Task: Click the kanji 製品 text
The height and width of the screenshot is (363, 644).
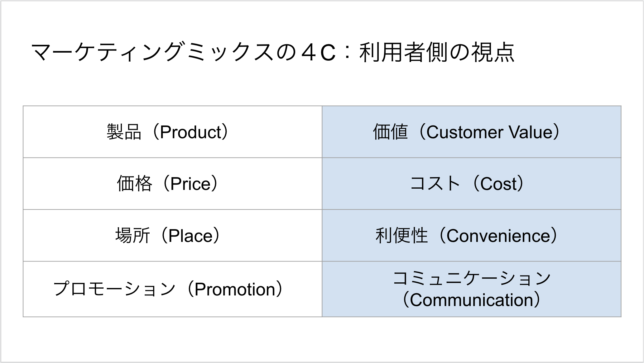Action: pos(124,132)
